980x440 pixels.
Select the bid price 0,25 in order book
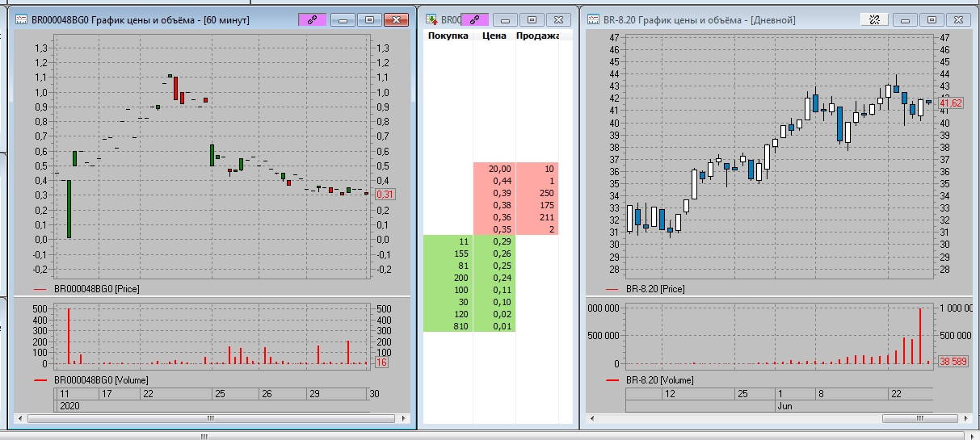pos(494,266)
